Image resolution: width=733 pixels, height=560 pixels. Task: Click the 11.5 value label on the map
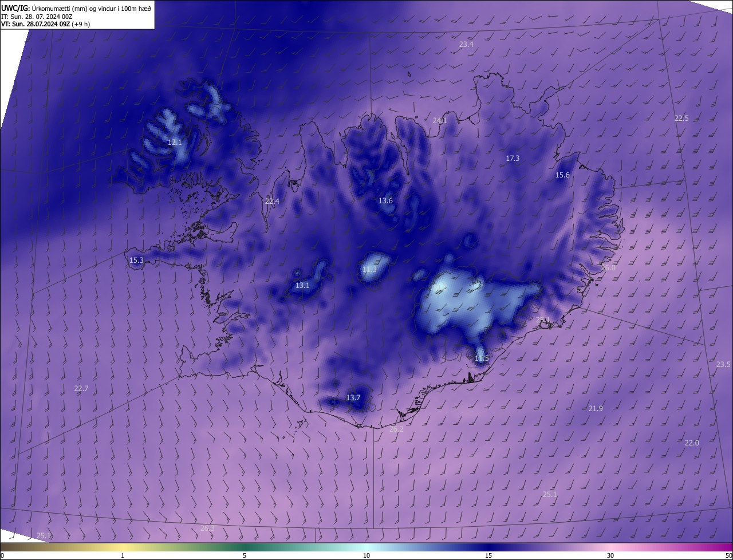point(482,358)
